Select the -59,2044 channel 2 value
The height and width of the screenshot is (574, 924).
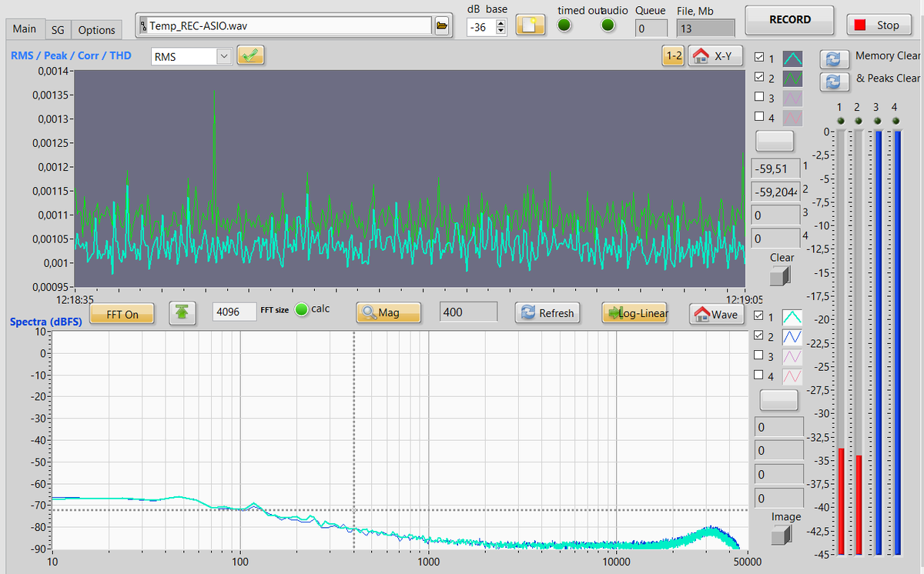775,192
